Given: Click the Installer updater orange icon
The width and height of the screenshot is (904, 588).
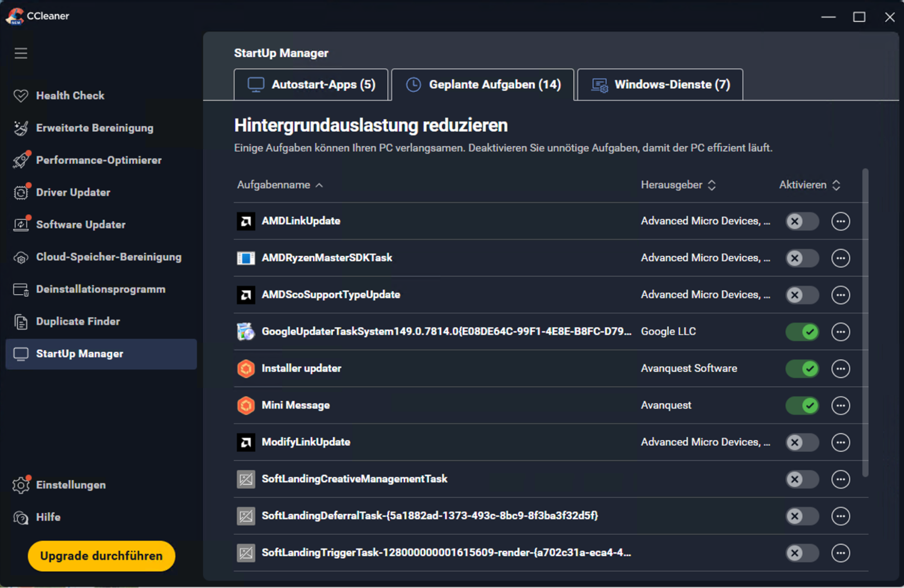Looking at the screenshot, I should pos(246,369).
